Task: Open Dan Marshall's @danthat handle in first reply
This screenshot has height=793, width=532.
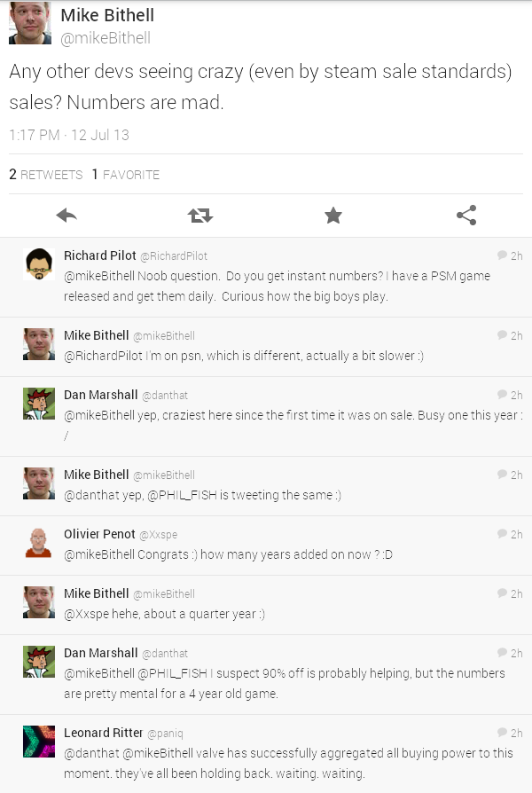Action: [165, 396]
